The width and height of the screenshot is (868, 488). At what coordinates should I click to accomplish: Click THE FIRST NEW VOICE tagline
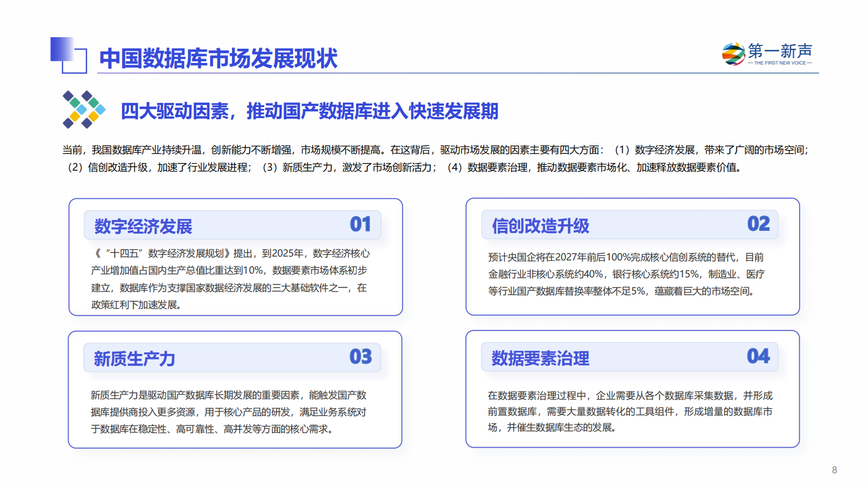tap(780, 63)
